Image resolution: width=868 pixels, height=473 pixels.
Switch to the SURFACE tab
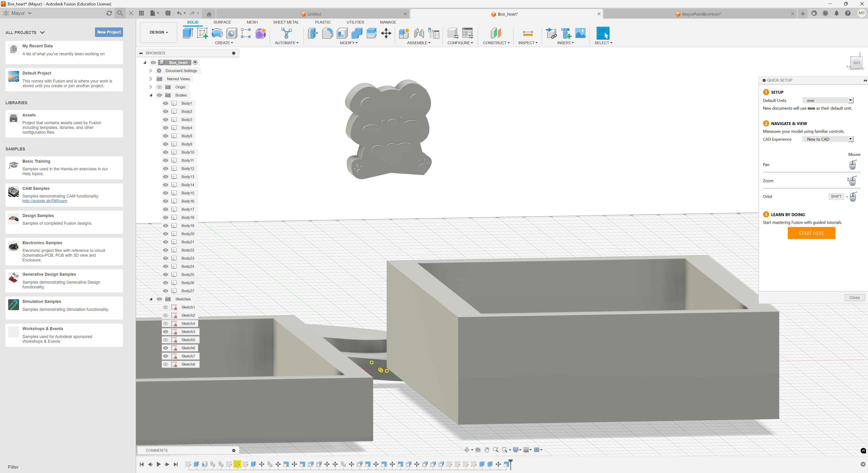click(x=222, y=22)
